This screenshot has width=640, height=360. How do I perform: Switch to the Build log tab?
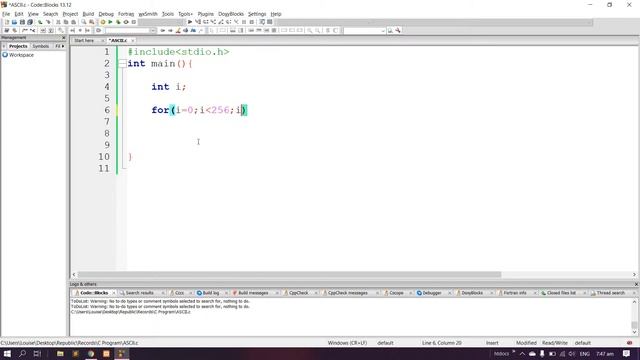tap(210, 293)
